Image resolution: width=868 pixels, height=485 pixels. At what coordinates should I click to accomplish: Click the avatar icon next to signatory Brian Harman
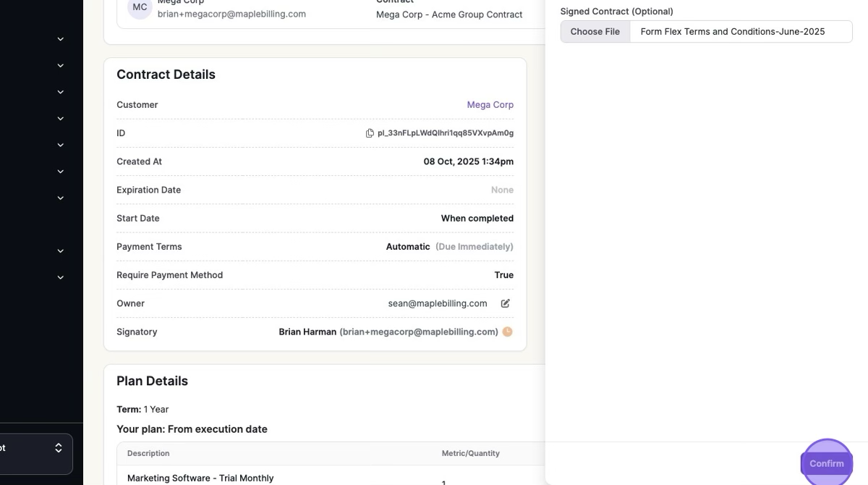(x=508, y=332)
